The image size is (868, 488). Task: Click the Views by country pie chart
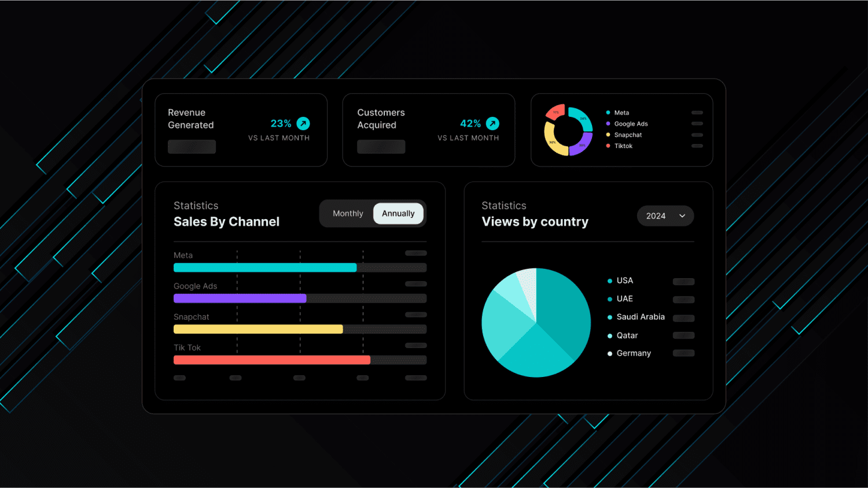click(x=536, y=323)
